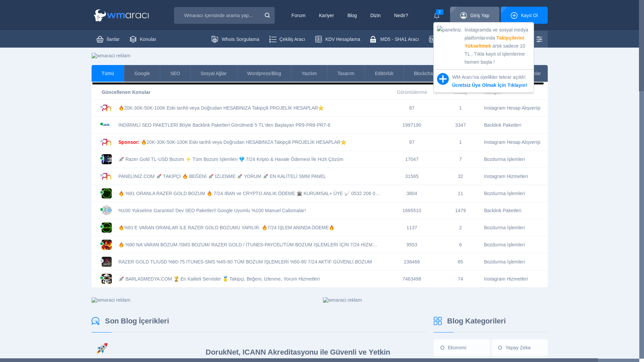Viewport: 644px width, 362px height.
Task: Select the Tasarım tab
Action: tap(346, 73)
